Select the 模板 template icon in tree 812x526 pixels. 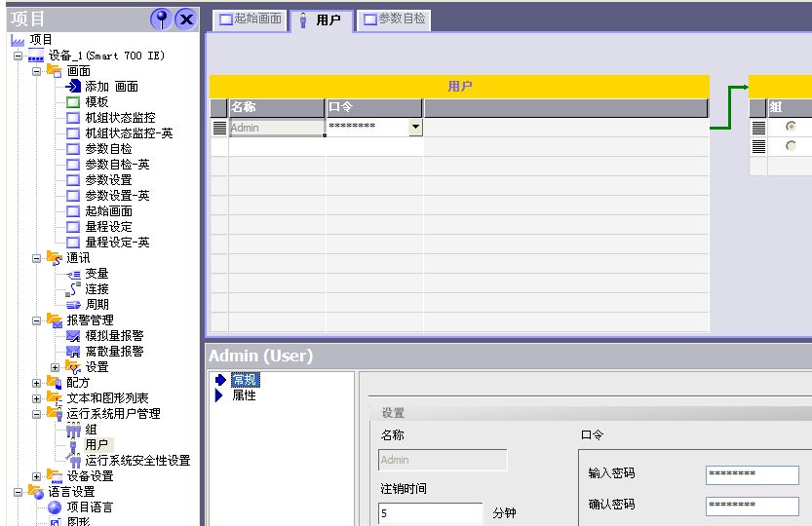(x=73, y=102)
